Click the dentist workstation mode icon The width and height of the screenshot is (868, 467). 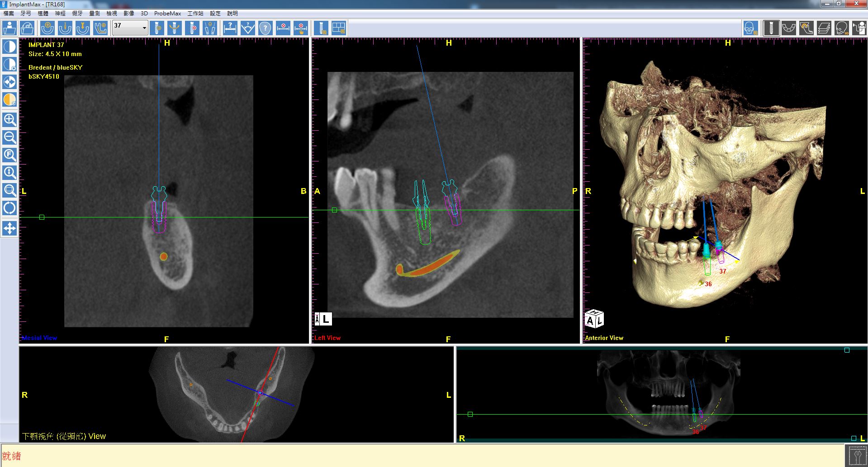(859, 28)
